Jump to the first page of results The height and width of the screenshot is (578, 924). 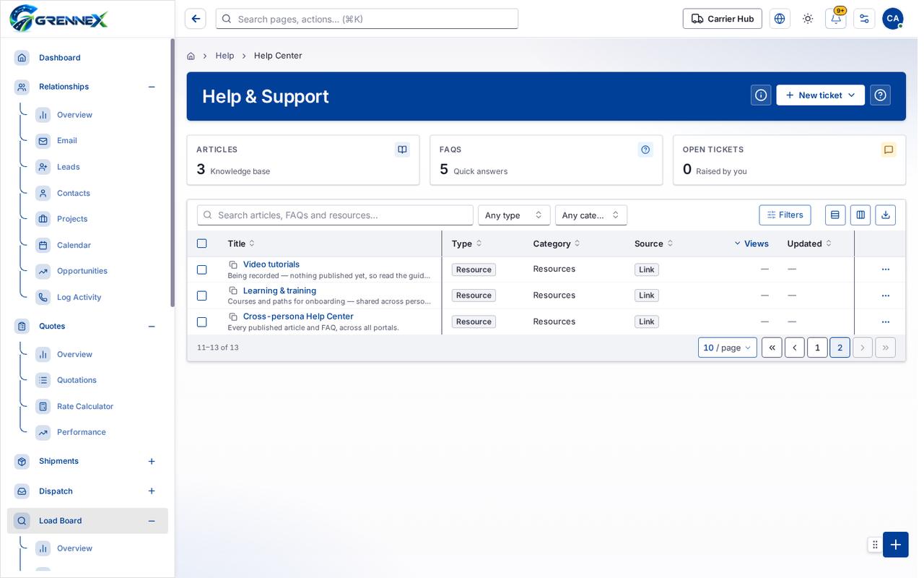coord(772,348)
